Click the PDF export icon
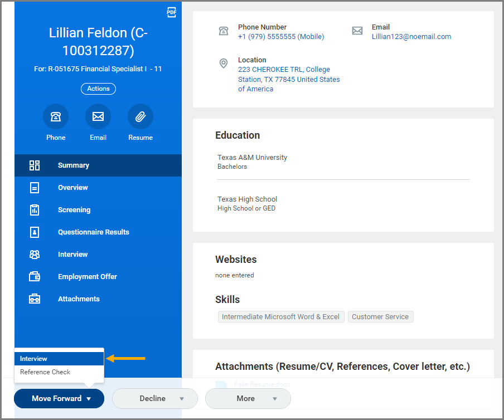Screen dimensions: 504x420 [x=172, y=12]
